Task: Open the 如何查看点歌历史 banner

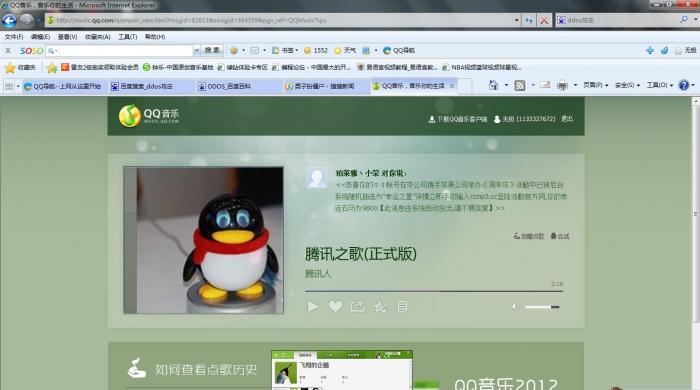Action: [192, 369]
